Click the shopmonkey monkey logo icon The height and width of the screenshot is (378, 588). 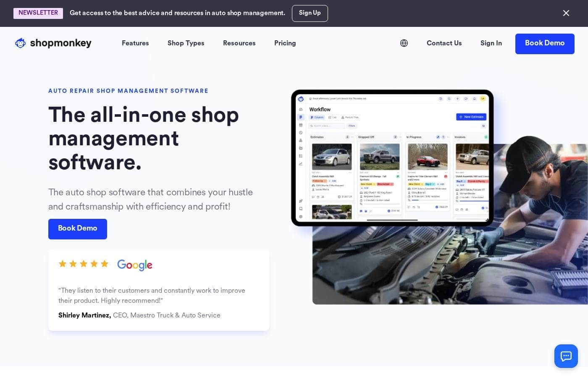point(20,43)
